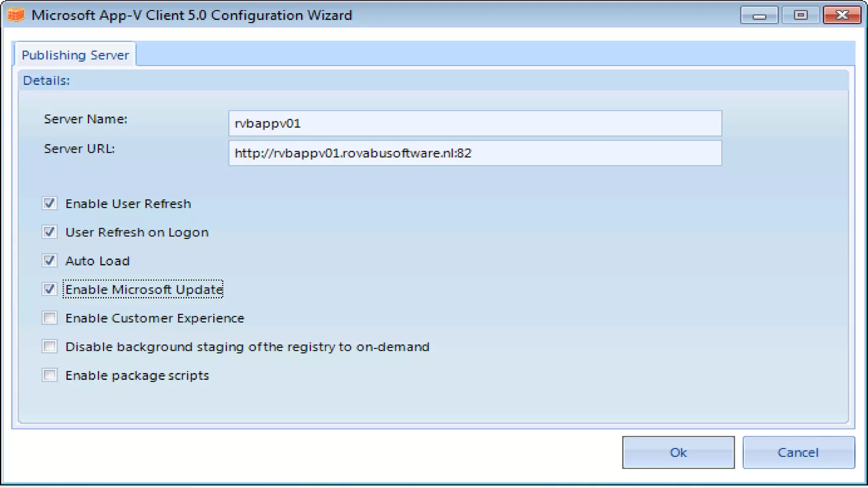This screenshot has height=488, width=868.
Task: Toggle the Auto Load checkbox
Action: pos(50,261)
